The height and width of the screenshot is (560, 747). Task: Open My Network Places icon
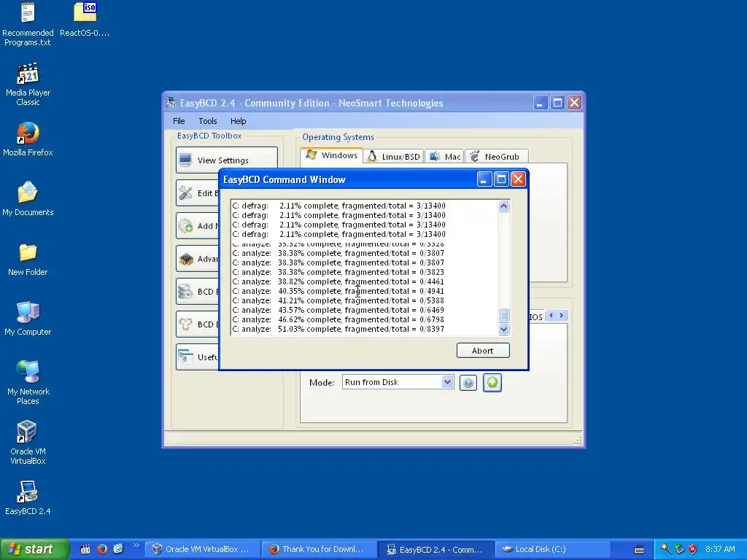pos(28,382)
